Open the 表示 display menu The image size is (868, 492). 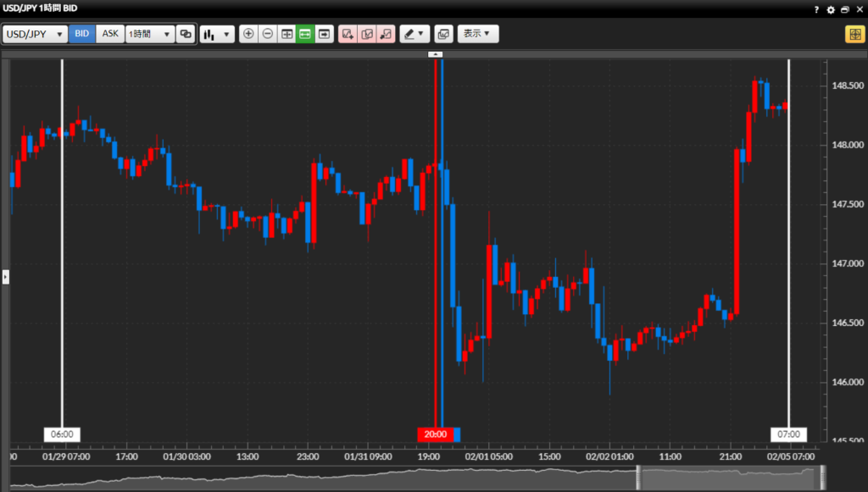478,34
